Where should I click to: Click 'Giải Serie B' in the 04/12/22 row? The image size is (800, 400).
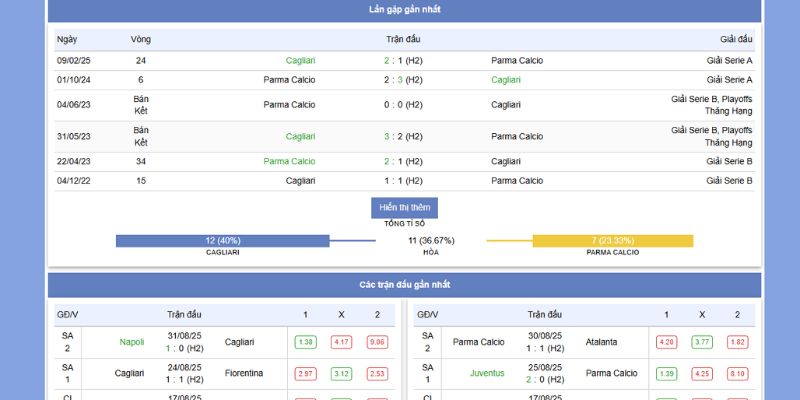pos(730,181)
